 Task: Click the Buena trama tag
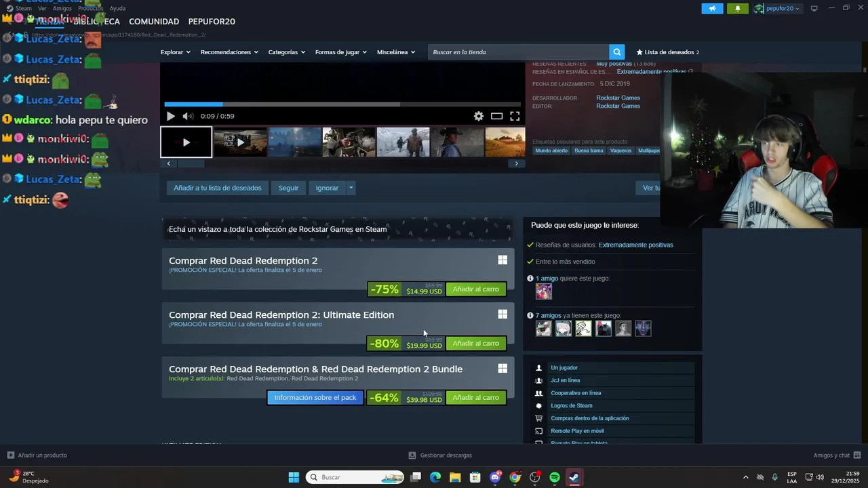click(x=589, y=150)
